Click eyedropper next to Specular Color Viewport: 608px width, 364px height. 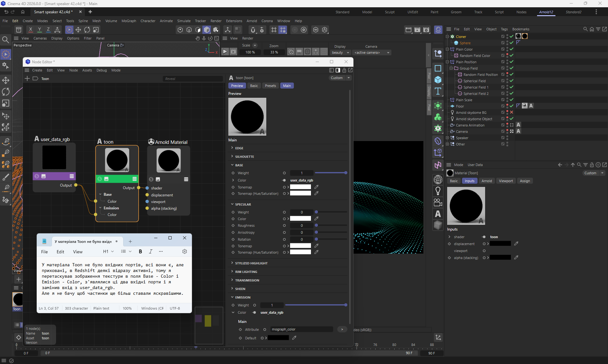316,219
